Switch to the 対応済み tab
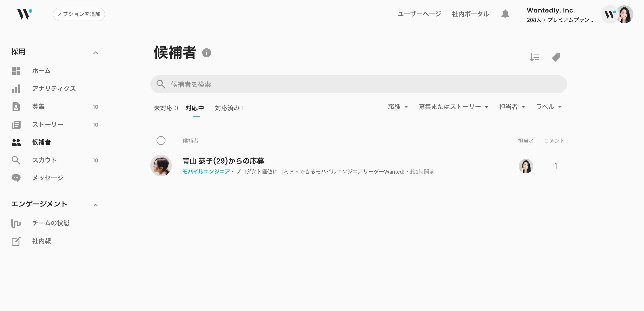This screenshot has height=311, width=644. (x=229, y=108)
